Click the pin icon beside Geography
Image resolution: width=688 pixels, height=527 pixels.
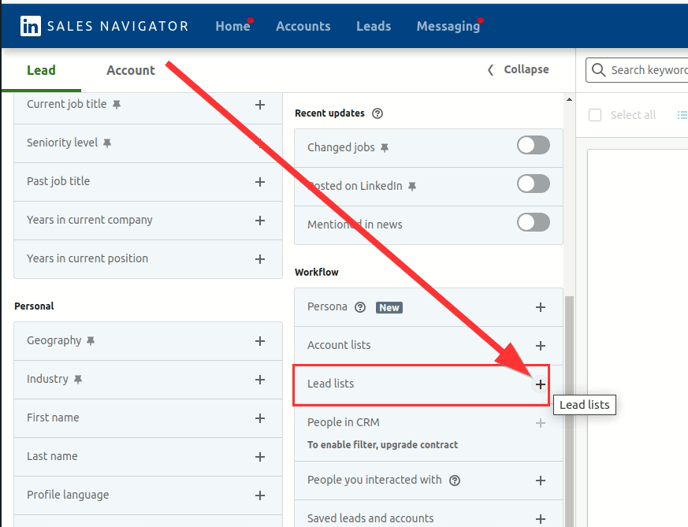tap(91, 341)
